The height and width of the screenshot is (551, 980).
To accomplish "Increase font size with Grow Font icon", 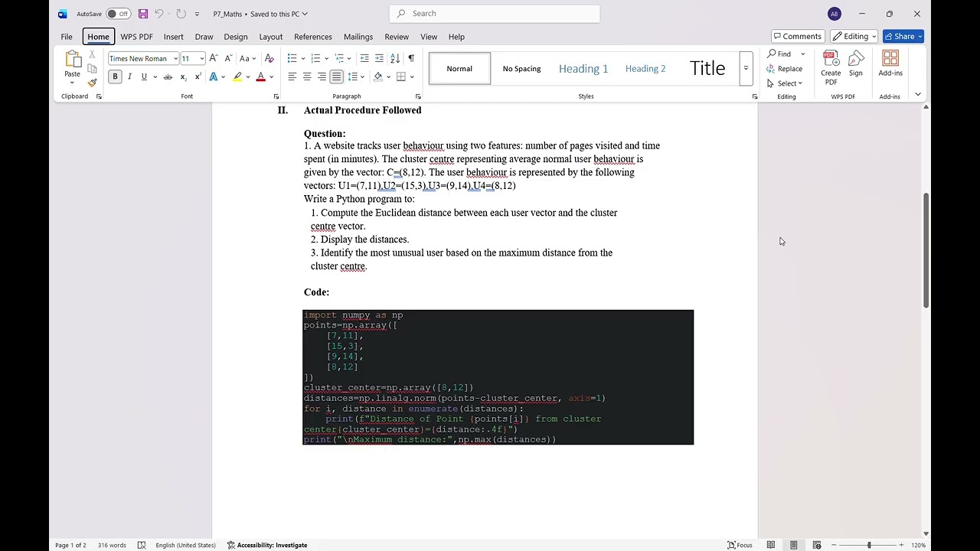I will tap(214, 58).
